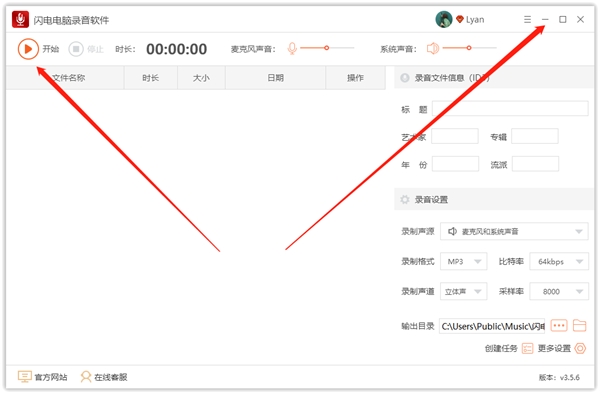Click the 00:00:00 duration timer
600x394 pixels.
pos(177,49)
